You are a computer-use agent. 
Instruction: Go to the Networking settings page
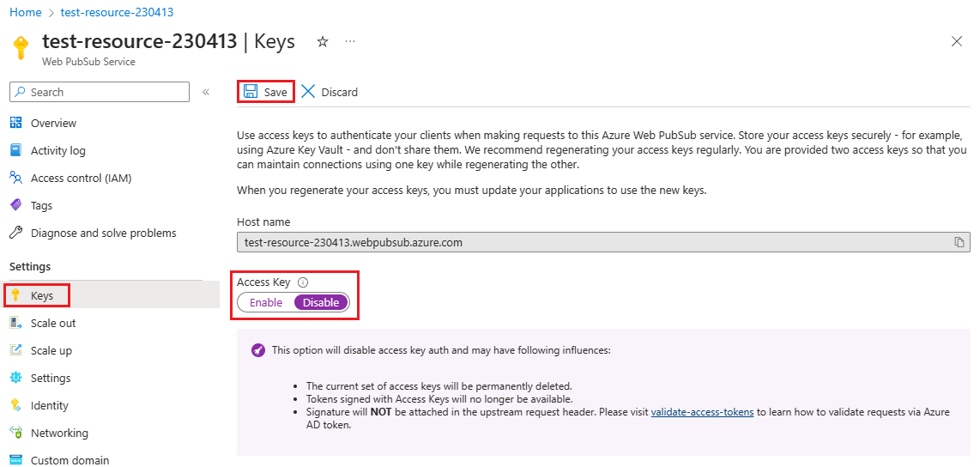click(59, 433)
